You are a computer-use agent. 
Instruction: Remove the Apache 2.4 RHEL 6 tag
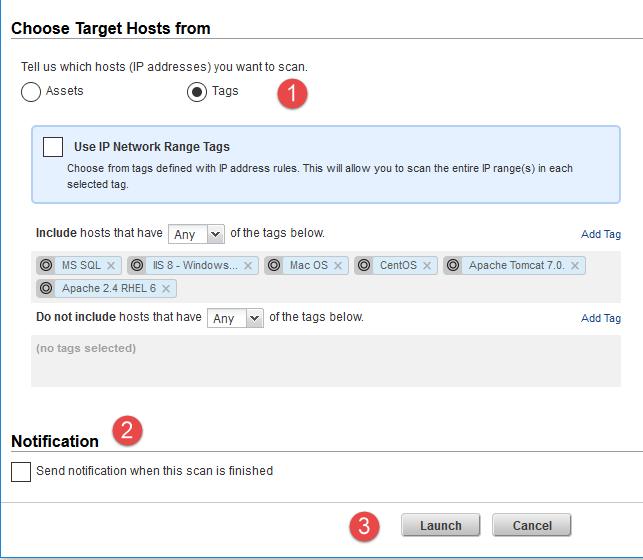[x=166, y=289]
